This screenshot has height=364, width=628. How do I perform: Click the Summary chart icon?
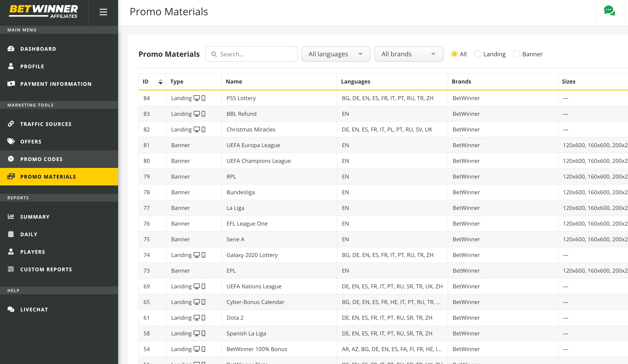click(11, 217)
